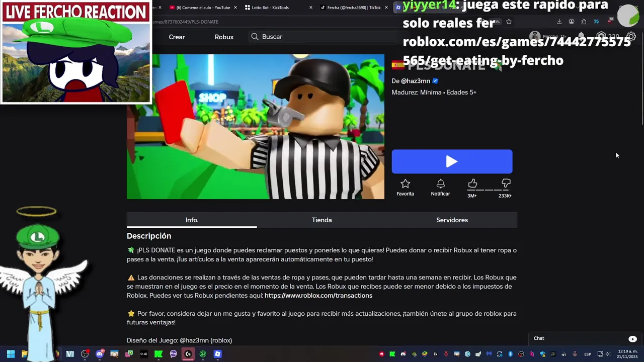The width and height of the screenshot is (644, 362).
Task: Open the purple chat bubble taskbar app
Action: (x=173, y=354)
